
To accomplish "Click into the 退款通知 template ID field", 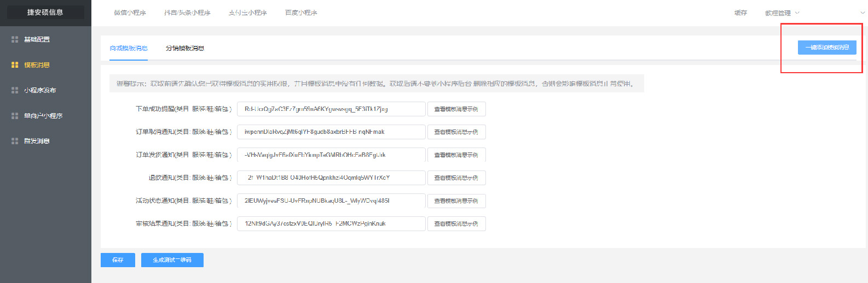I will tap(331, 178).
